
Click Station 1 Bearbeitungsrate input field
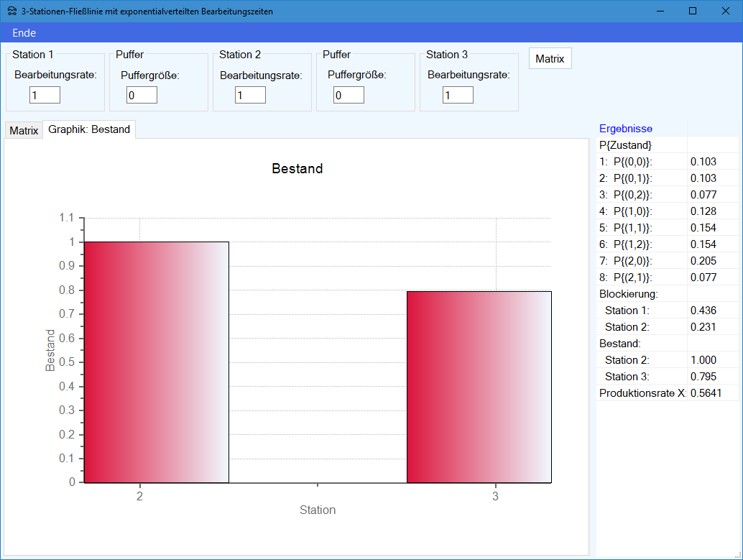pos(45,95)
